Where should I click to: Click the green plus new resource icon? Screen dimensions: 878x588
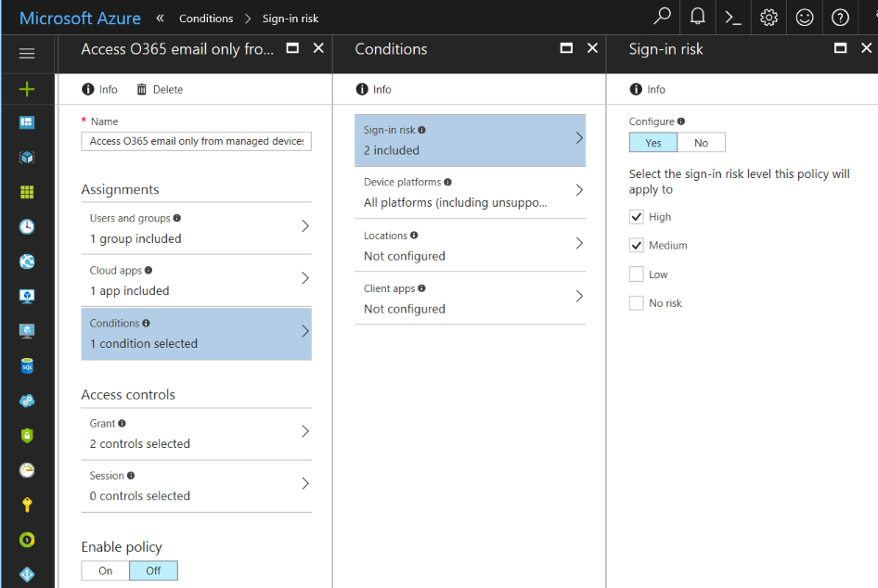[x=27, y=89]
